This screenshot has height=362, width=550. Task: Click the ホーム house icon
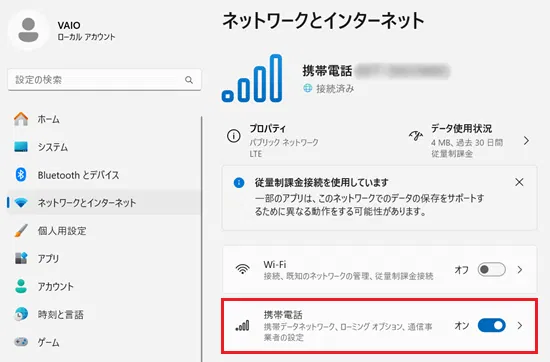pos(21,119)
